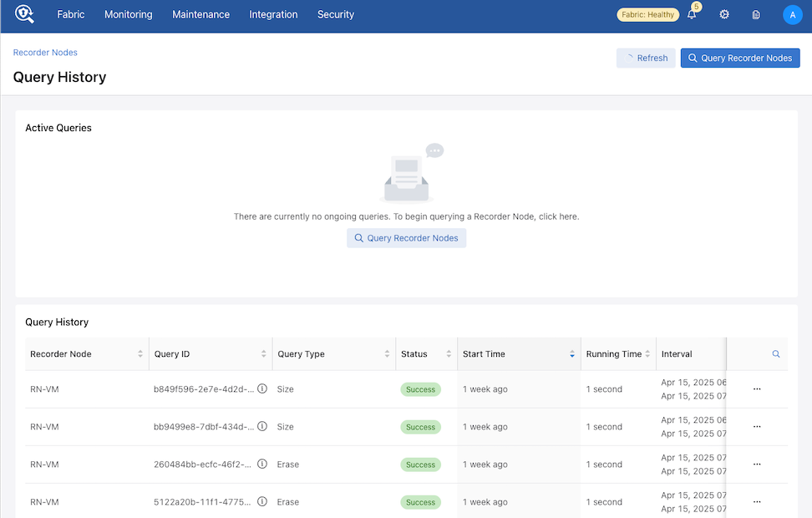
Task: Sort by Query ID column arrows
Action: tap(264, 353)
